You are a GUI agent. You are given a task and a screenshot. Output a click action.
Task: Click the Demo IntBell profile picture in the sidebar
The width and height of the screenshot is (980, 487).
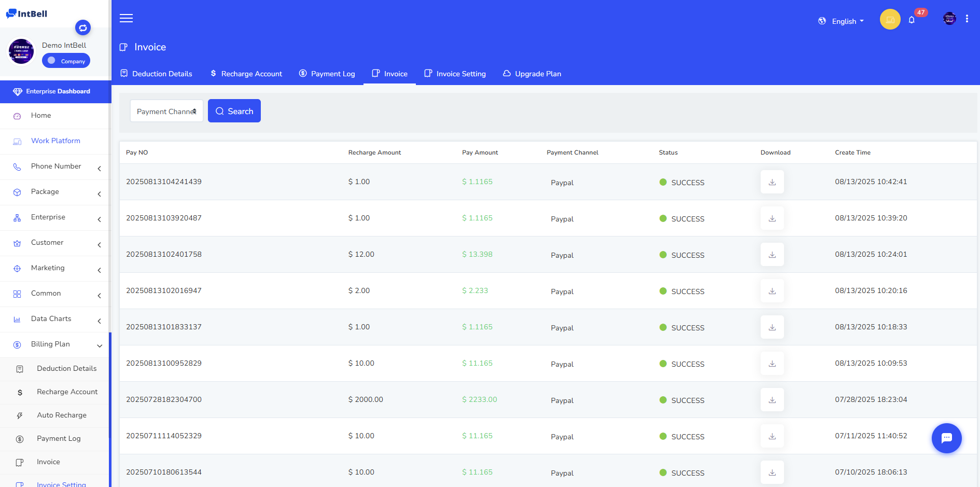pyautogui.click(x=21, y=51)
